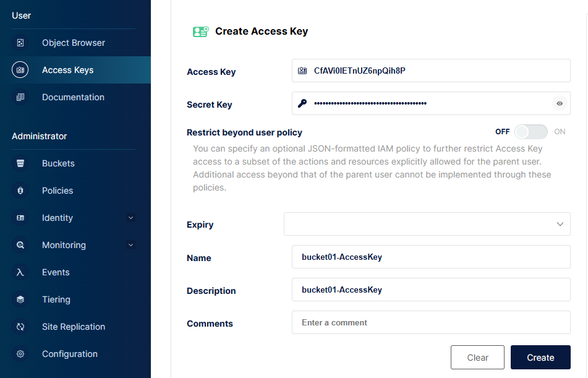The width and height of the screenshot is (588, 378).
Task: Click the Events lambda icon
Action: click(x=20, y=272)
